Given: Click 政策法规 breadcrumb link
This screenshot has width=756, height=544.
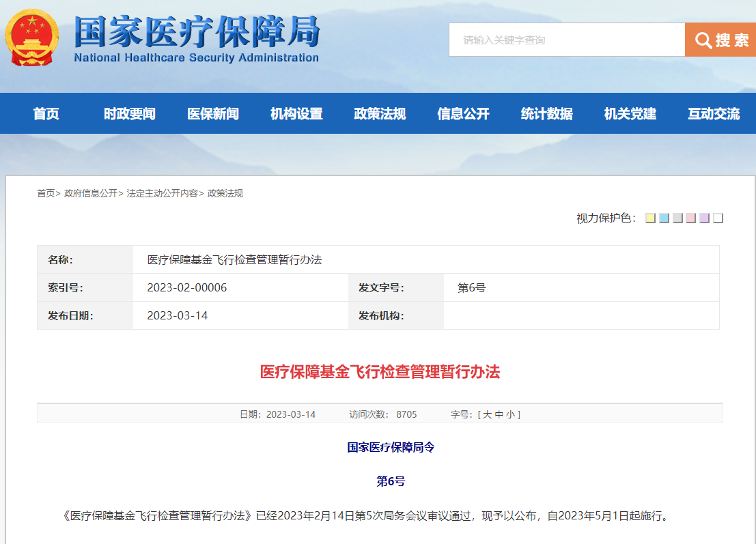Looking at the screenshot, I should click(225, 193).
